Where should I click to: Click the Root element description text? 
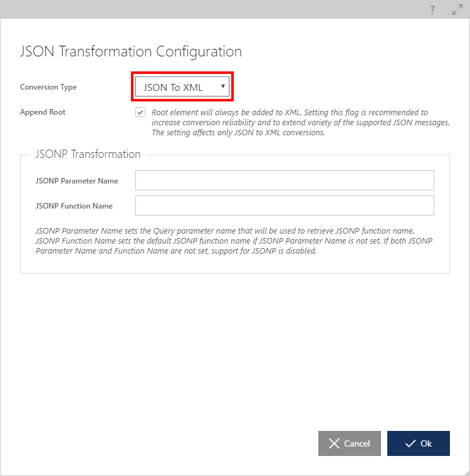(x=300, y=123)
